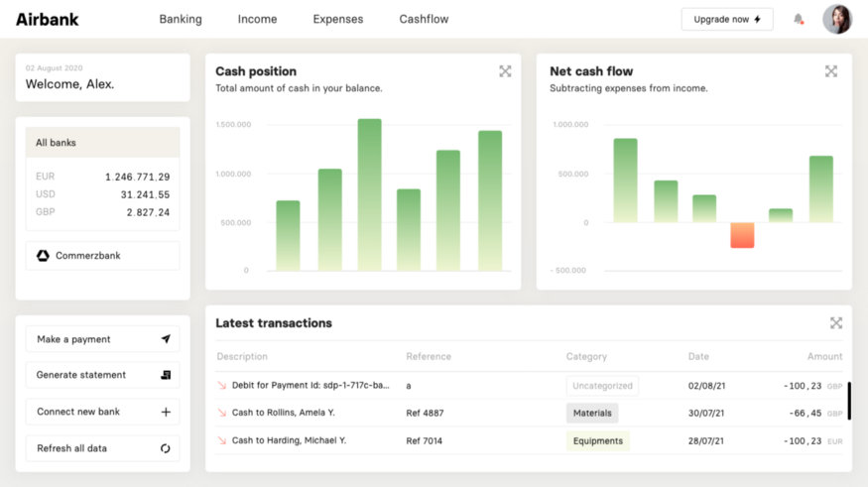Click the paper plane payment icon
Screen dimensions: 868x487
[x=166, y=338]
